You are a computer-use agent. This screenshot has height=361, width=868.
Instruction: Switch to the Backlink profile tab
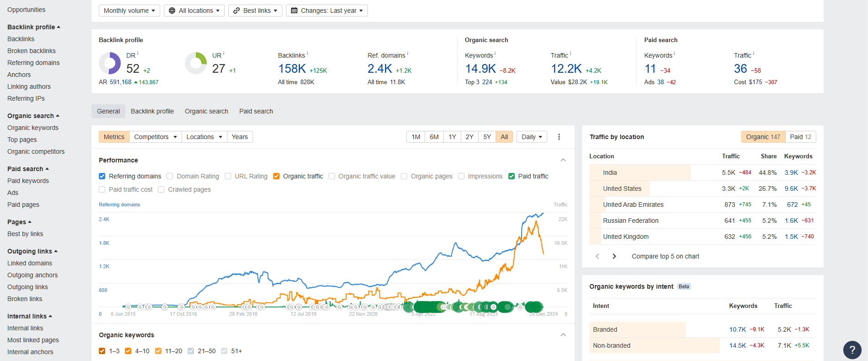pyautogui.click(x=152, y=111)
